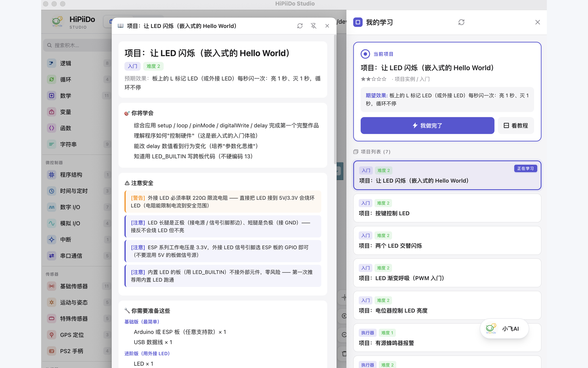Close the LED 闪烁 tutorial dialog
Viewport: 588px width, 368px height.
(x=327, y=26)
